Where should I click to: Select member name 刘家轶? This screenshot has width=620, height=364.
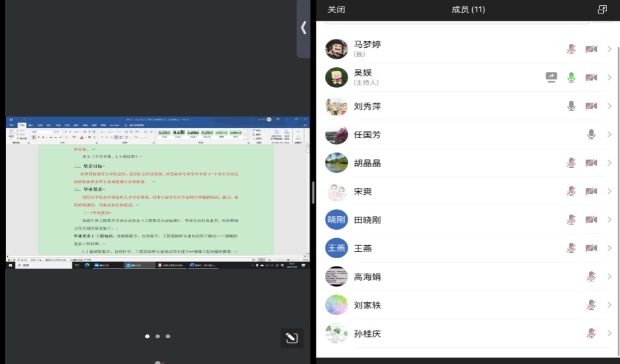[x=367, y=305]
